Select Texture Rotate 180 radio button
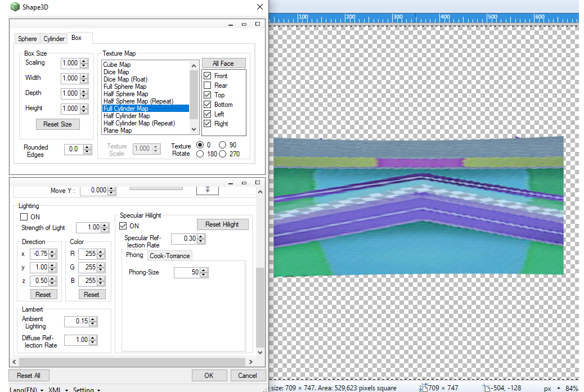This screenshot has height=392, width=584. point(200,154)
